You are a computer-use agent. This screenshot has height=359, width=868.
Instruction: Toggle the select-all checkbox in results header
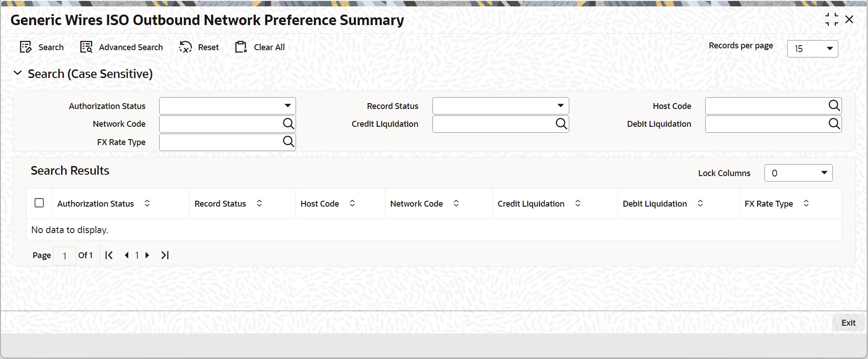[39, 203]
